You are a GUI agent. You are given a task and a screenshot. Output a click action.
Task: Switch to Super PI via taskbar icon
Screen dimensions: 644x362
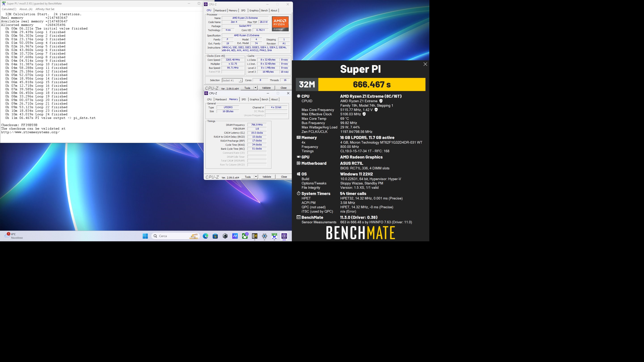pyautogui.click(x=275, y=236)
